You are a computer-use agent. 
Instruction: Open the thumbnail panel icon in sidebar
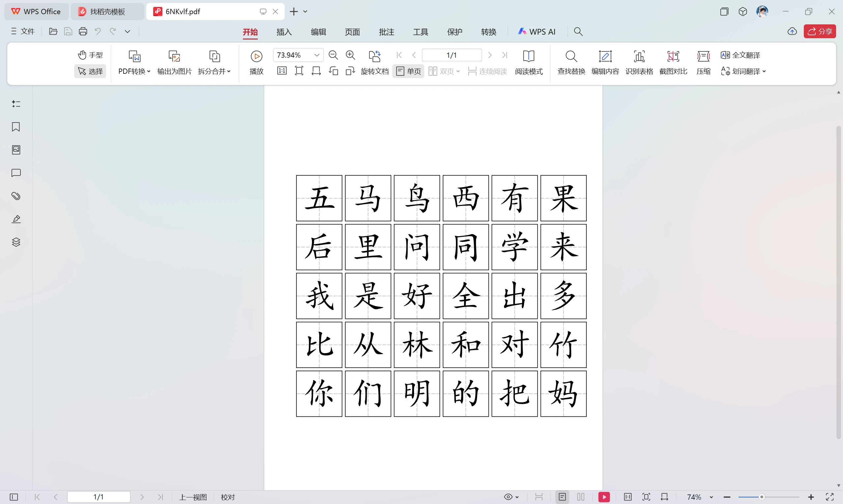[16, 150]
